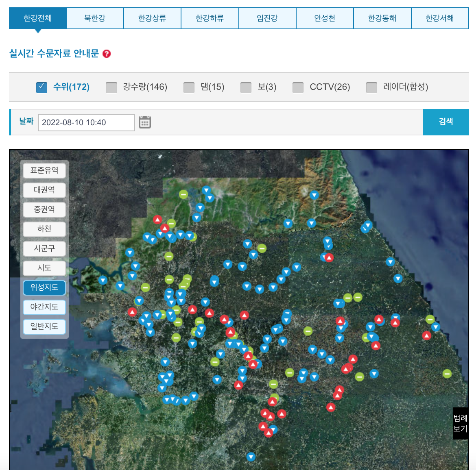Enable the 강수량(146) checkbox

coord(111,87)
